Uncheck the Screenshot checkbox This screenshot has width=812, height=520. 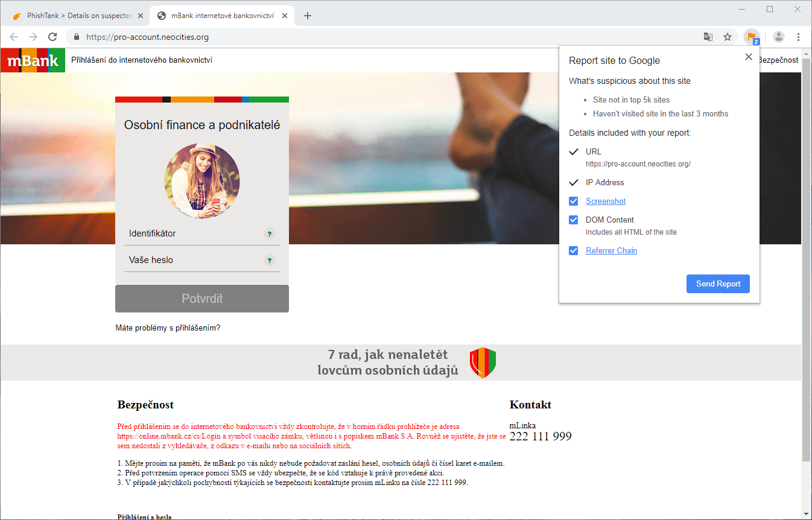click(574, 201)
